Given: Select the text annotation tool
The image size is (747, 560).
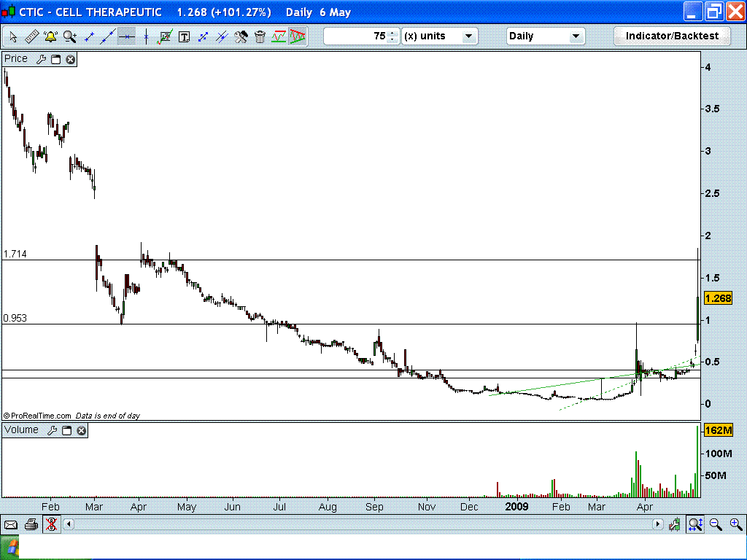Looking at the screenshot, I should pos(184,36).
